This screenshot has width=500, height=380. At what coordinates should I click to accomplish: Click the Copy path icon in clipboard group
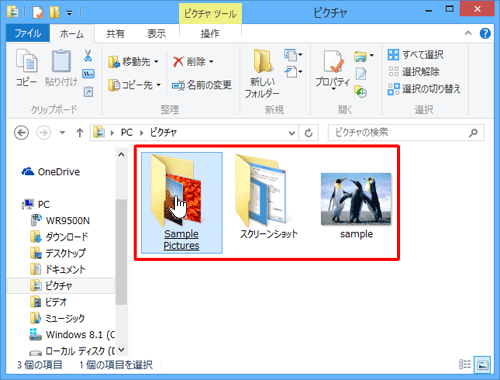(88, 74)
